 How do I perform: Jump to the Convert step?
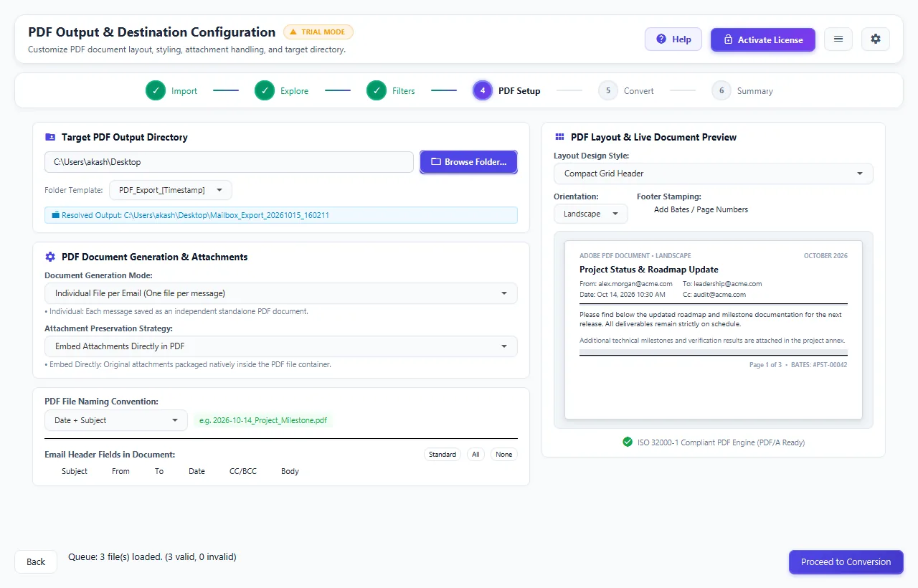(627, 91)
